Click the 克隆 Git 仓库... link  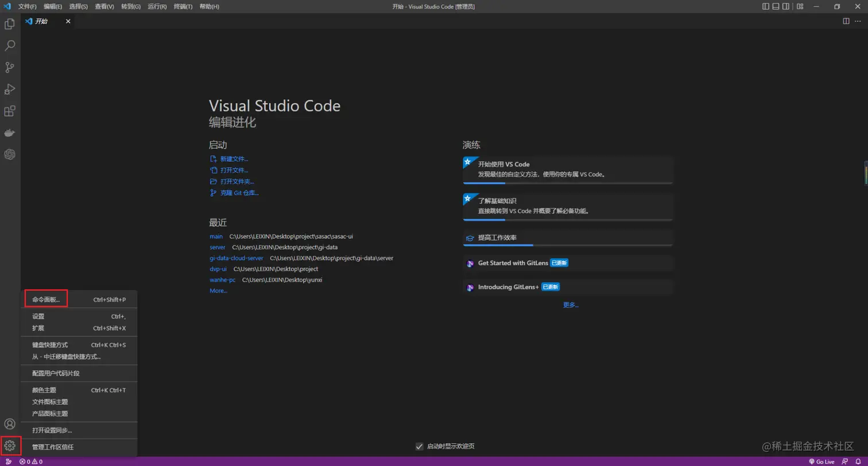point(239,193)
